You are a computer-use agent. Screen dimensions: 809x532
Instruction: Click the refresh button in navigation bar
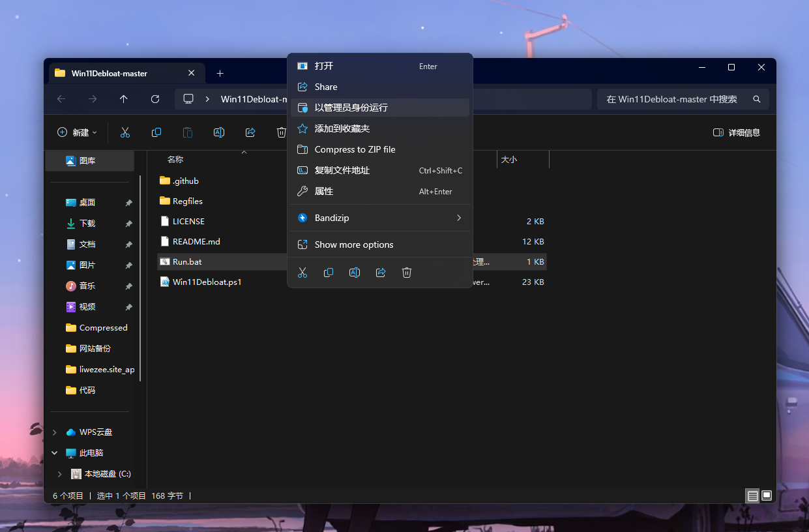pyautogui.click(x=155, y=99)
